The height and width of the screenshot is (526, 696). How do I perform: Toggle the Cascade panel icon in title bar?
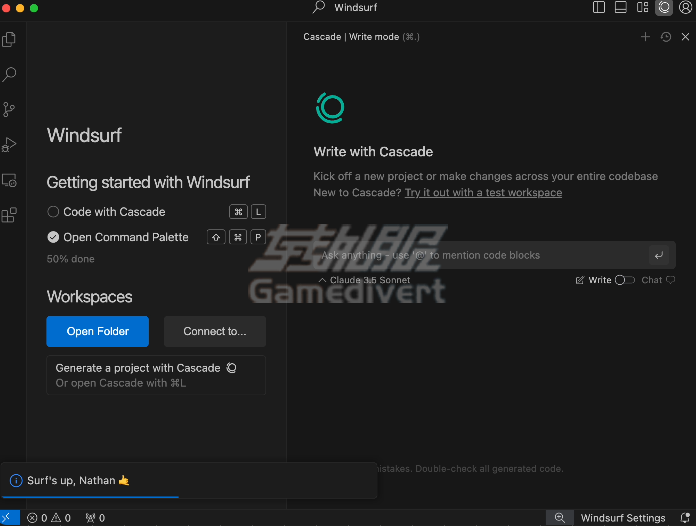coord(664,7)
